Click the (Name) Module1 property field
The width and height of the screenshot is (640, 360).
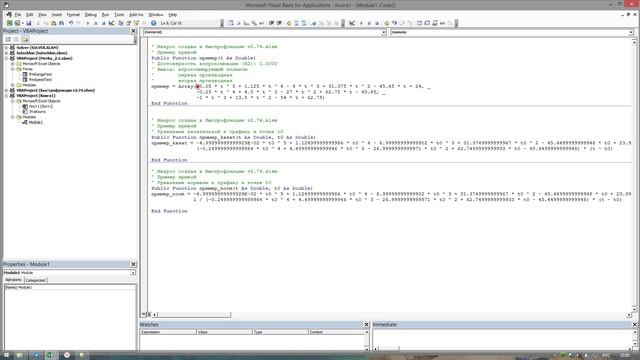(70, 287)
